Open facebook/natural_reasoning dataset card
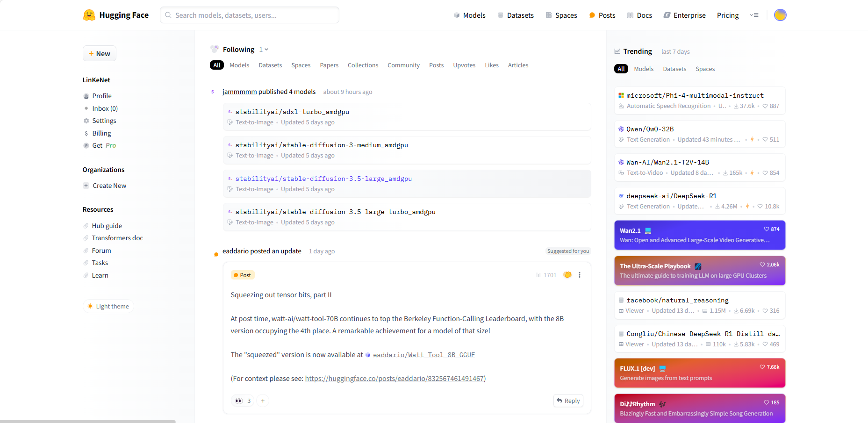The image size is (868, 423). [x=699, y=305]
